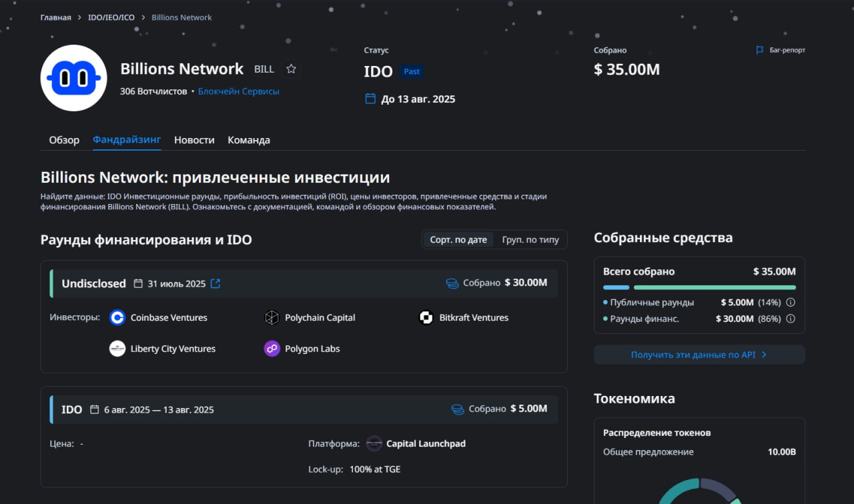Click info icon next to Раунды финанс.
The image size is (854, 504).
coord(791,319)
